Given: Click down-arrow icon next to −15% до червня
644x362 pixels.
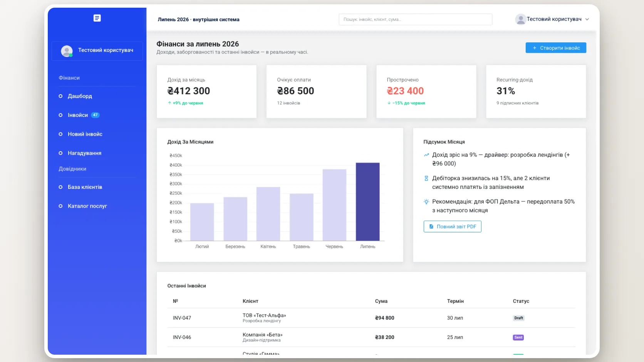Looking at the screenshot, I should [389, 103].
